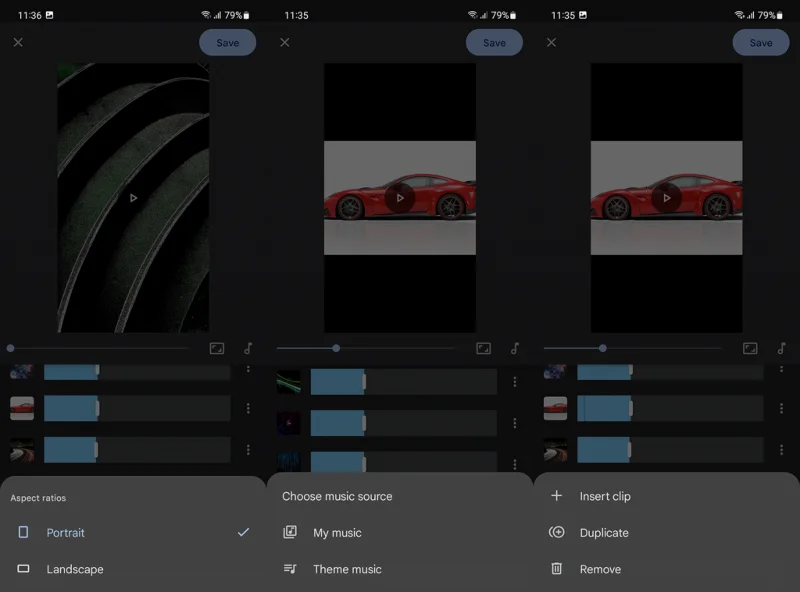Click road clip trim bar, right screen
The image size is (800, 592).
click(x=670, y=450)
